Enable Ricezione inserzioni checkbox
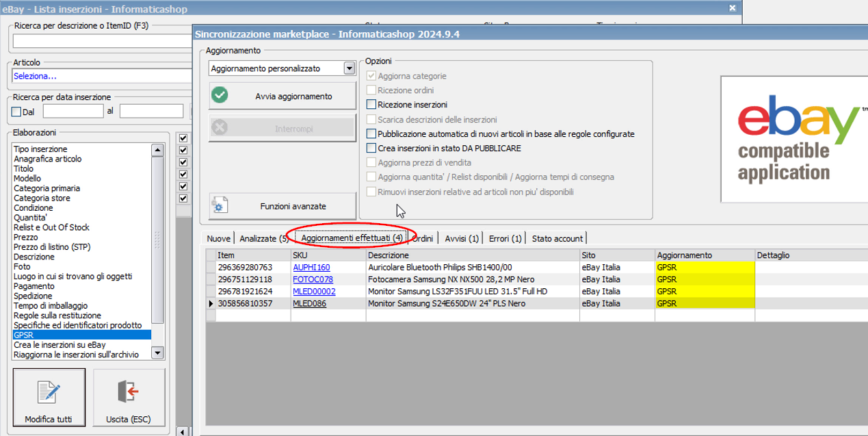This screenshot has height=436, width=868. click(371, 105)
